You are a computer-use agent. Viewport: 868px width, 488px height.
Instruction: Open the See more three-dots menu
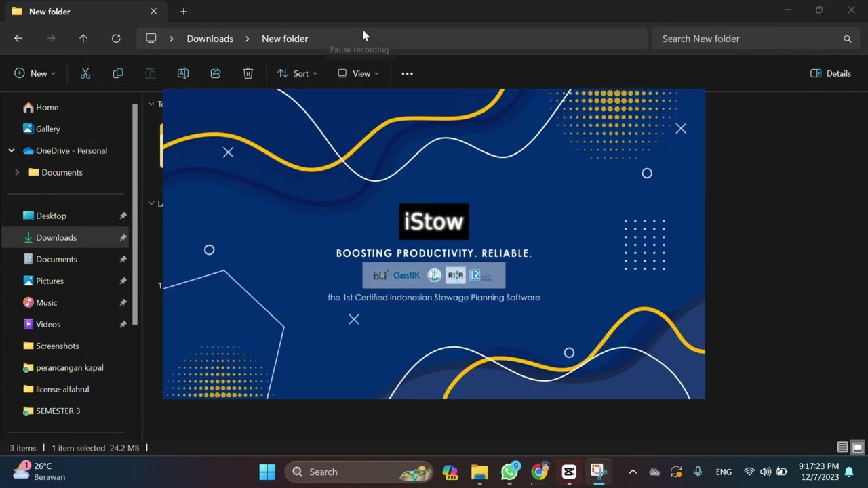pyautogui.click(x=407, y=73)
